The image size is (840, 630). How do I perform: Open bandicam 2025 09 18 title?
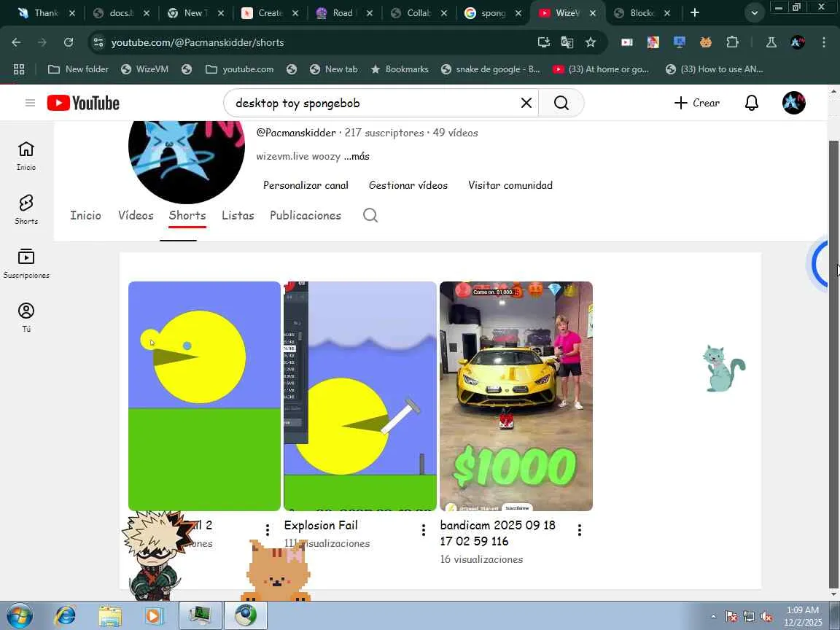pyautogui.click(x=498, y=533)
